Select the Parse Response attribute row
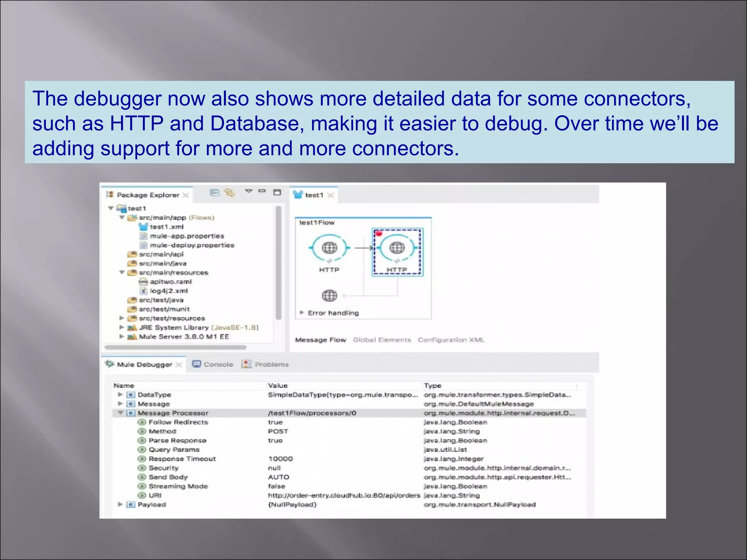 tap(349, 440)
